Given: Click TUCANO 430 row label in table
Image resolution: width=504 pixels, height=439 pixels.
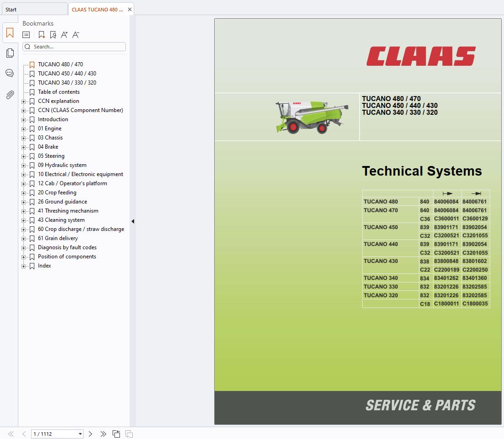Looking at the screenshot, I should coord(380,261).
